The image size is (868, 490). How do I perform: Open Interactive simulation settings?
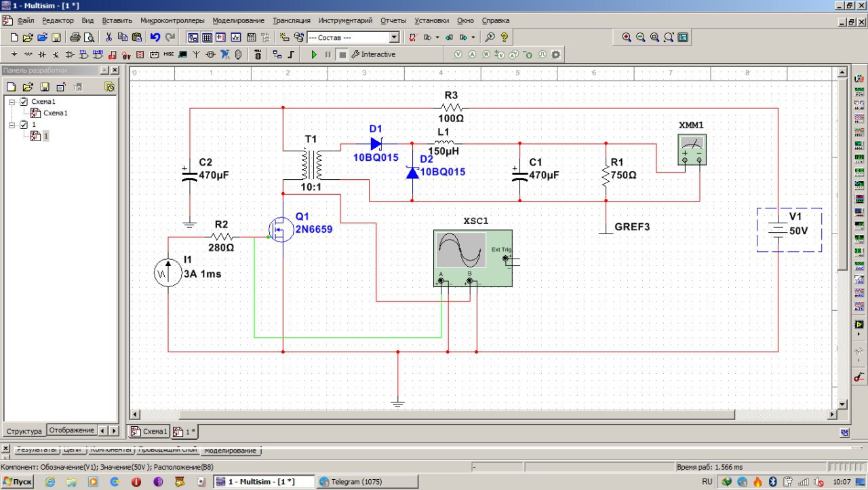coord(373,54)
